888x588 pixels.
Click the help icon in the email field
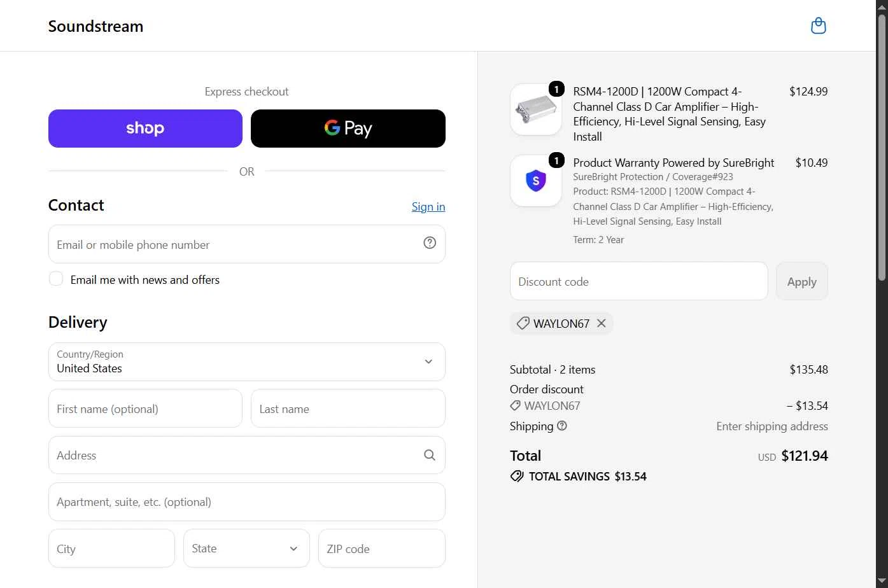tap(430, 242)
